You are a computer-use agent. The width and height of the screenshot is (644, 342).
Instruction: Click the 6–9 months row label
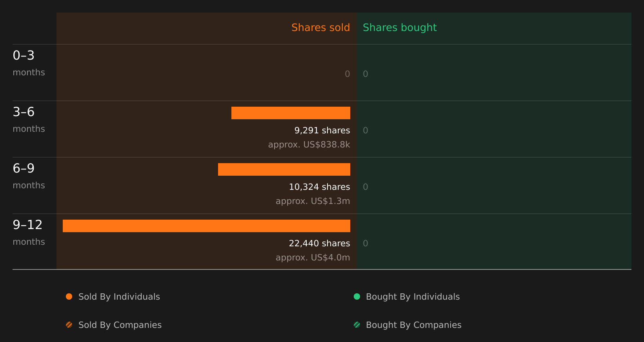point(29,176)
